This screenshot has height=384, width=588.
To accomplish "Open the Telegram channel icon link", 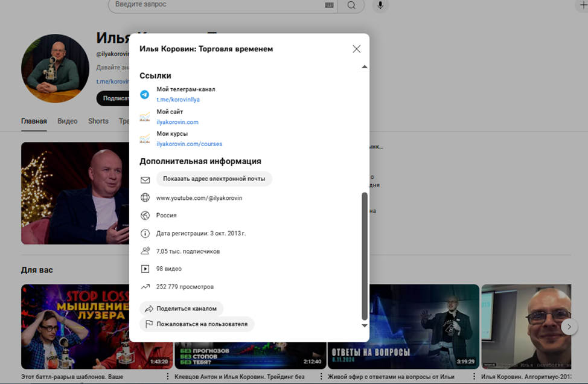I will 145,95.
